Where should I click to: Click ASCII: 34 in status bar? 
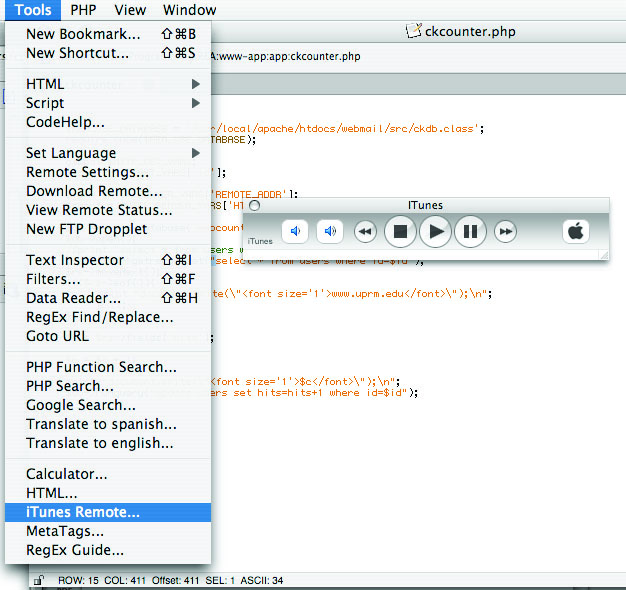tap(261, 580)
